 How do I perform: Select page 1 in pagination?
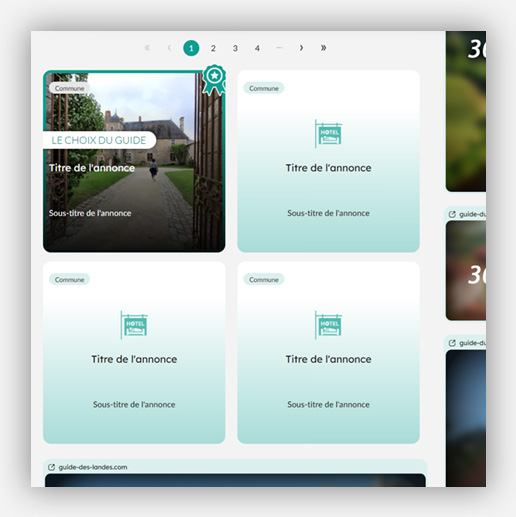pos(191,48)
